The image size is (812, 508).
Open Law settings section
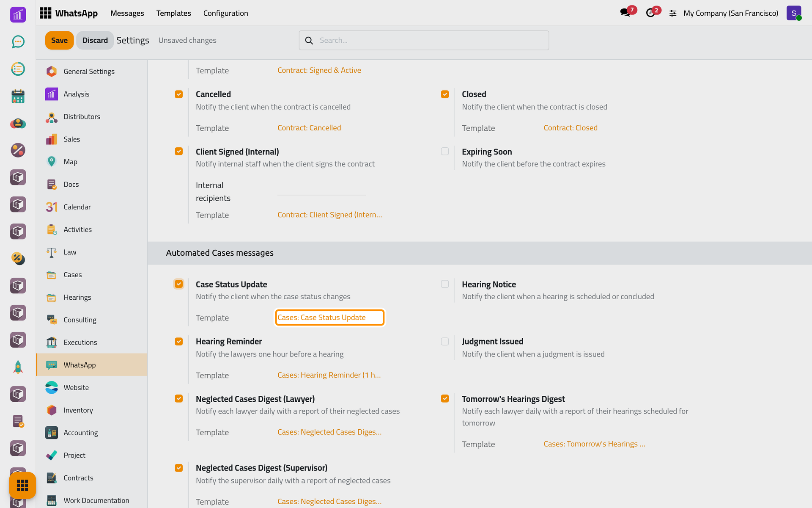(x=92, y=252)
